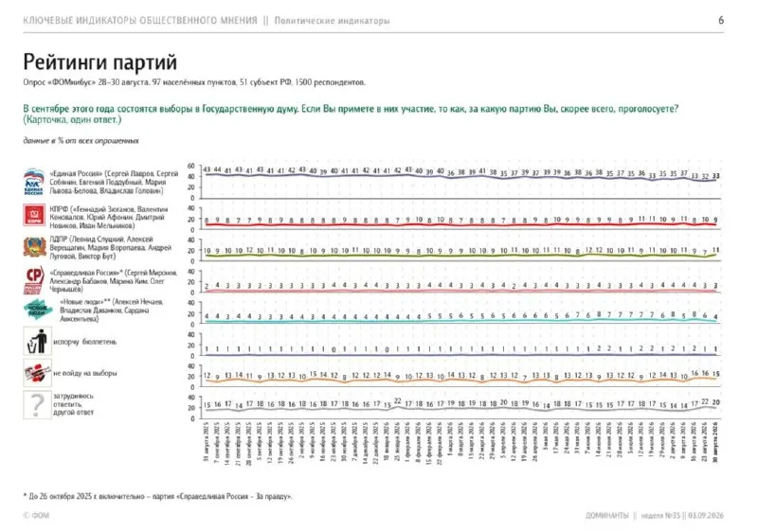Click the '© ФОМ' copyright text
This screenshot has height=532, width=758.
36,515
